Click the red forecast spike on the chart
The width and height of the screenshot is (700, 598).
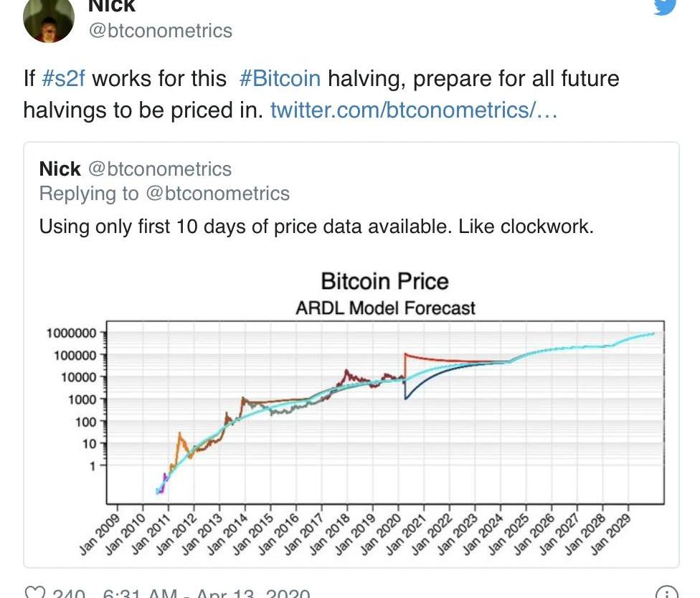407,354
